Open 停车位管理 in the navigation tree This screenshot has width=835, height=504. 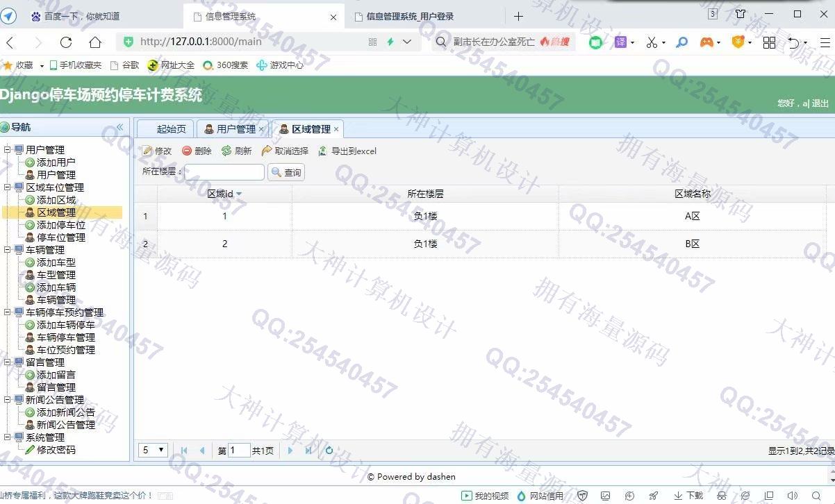60,237
